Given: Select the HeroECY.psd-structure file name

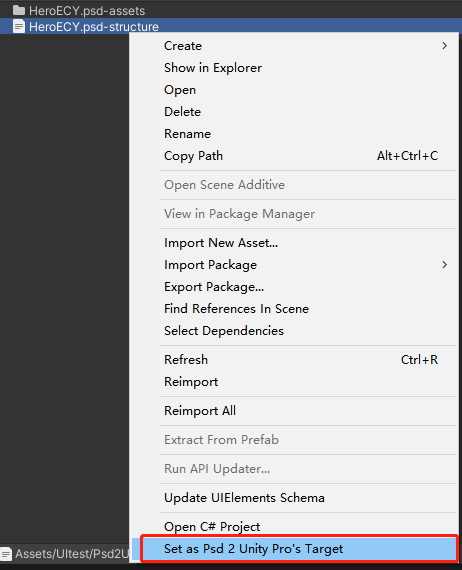Looking at the screenshot, I should pyautogui.click(x=94, y=27).
